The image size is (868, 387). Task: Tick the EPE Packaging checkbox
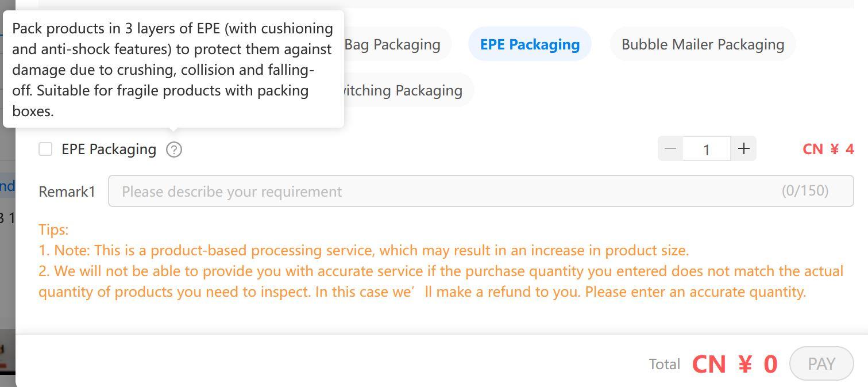(45, 149)
